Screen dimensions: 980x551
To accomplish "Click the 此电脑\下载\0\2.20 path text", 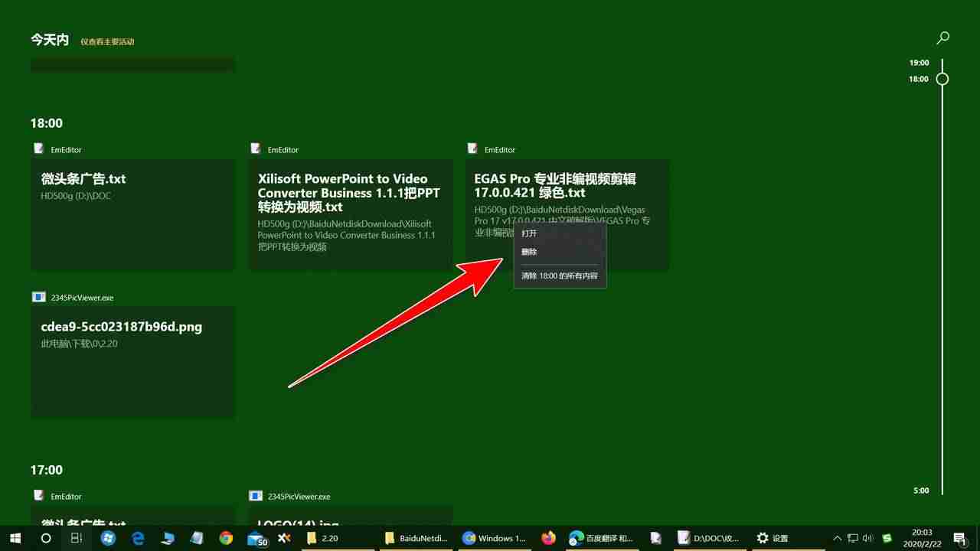I will tap(79, 344).
